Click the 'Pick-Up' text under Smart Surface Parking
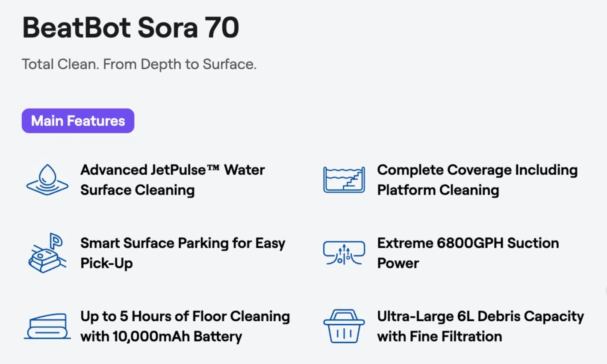This screenshot has height=364, width=607. (x=106, y=263)
